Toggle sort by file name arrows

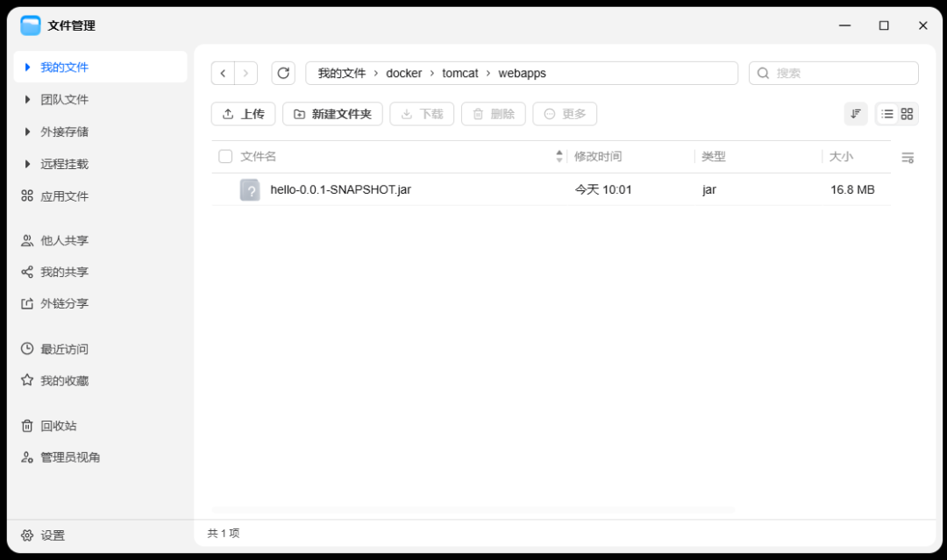click(x=559, y=157)
